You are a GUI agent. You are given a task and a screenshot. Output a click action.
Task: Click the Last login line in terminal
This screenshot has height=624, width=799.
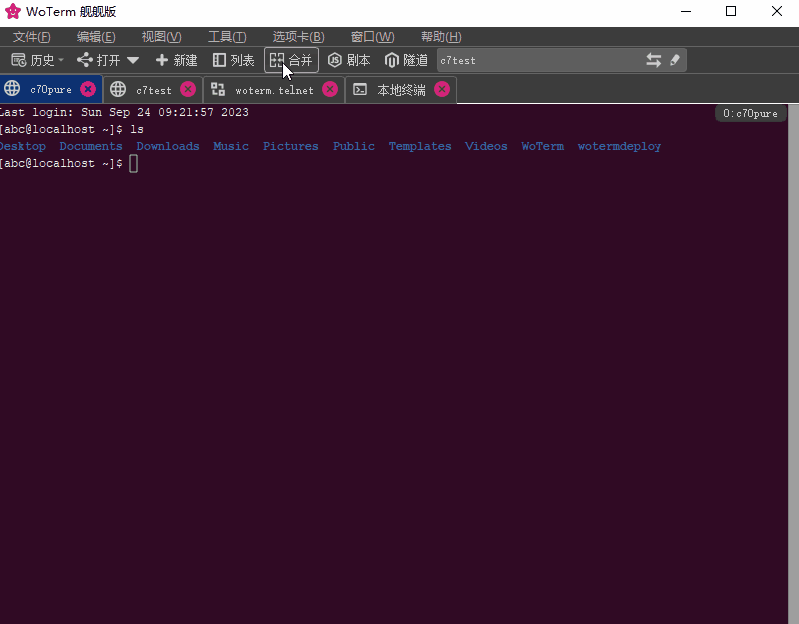[124, 112]
